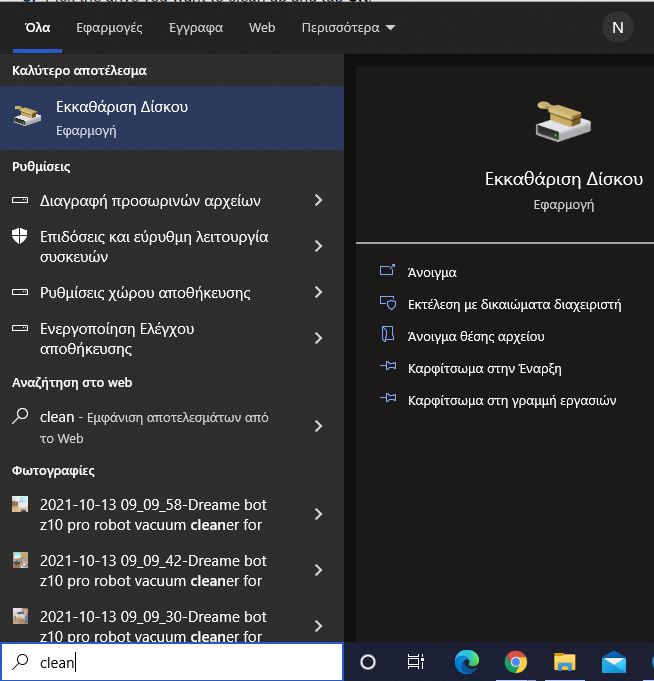654x681 pixels.
Task: Expand arrow for Επιδόσεις και εύρυθμη λειτουργία
Action: pyautogui.click(x=318, y=246)
